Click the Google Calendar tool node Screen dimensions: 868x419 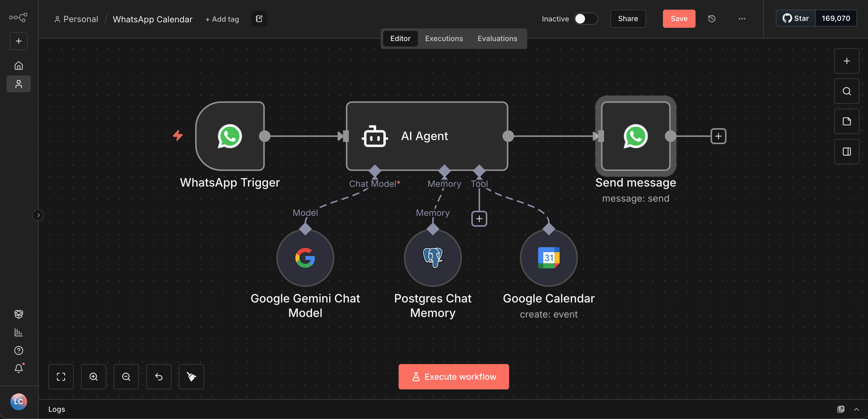pos(548,258)
